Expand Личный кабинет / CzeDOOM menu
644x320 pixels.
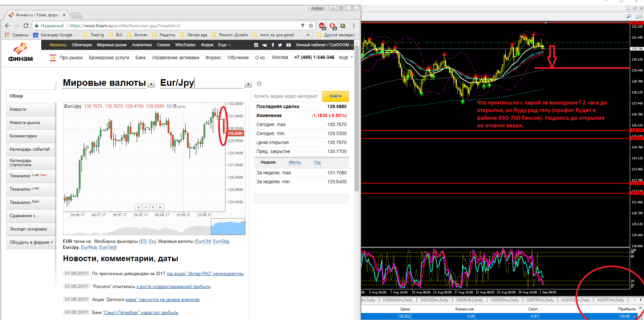324,45
